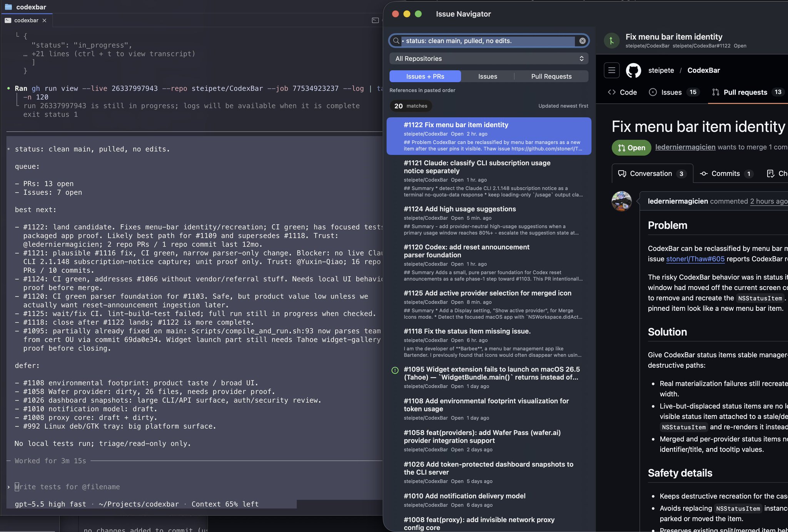Screen dimensions: 788x532
Task: Click the GitHub octocat logo
Action: tap(633, 70)
